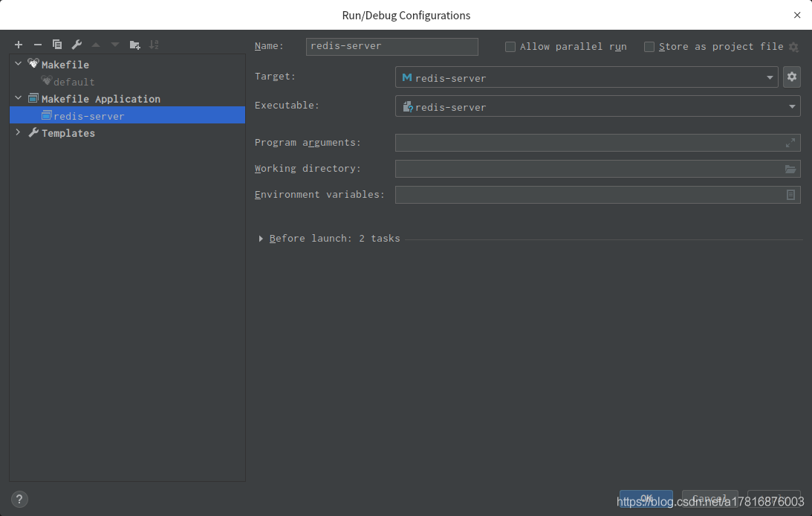Click the Copy Configuration icon
The image size is (812, 516).
click(57, 45)
